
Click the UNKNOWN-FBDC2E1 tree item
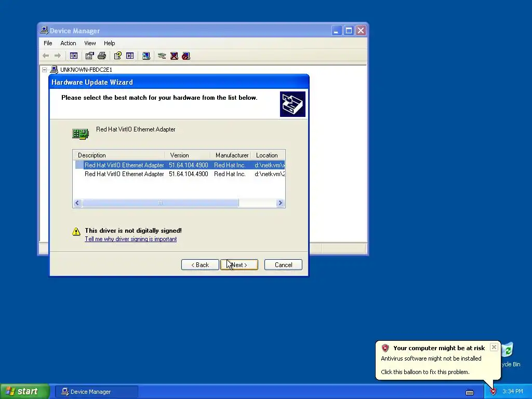point(86,70)
